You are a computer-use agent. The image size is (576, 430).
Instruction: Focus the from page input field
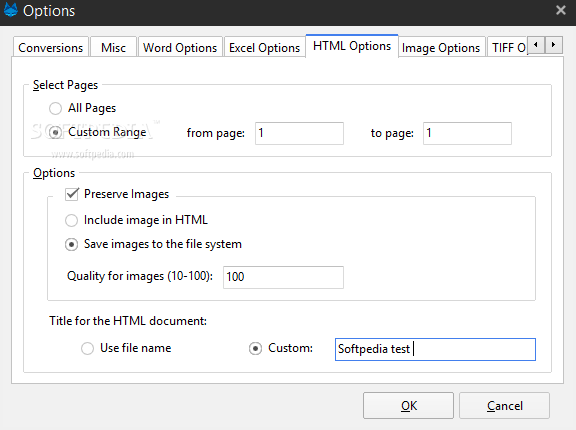(x=299, y=133)
